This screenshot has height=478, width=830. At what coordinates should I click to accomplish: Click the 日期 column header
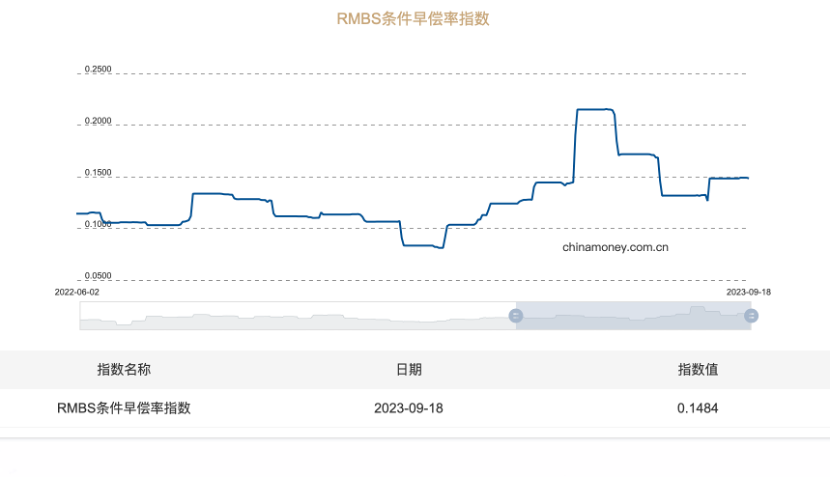(x=409, y=369)
